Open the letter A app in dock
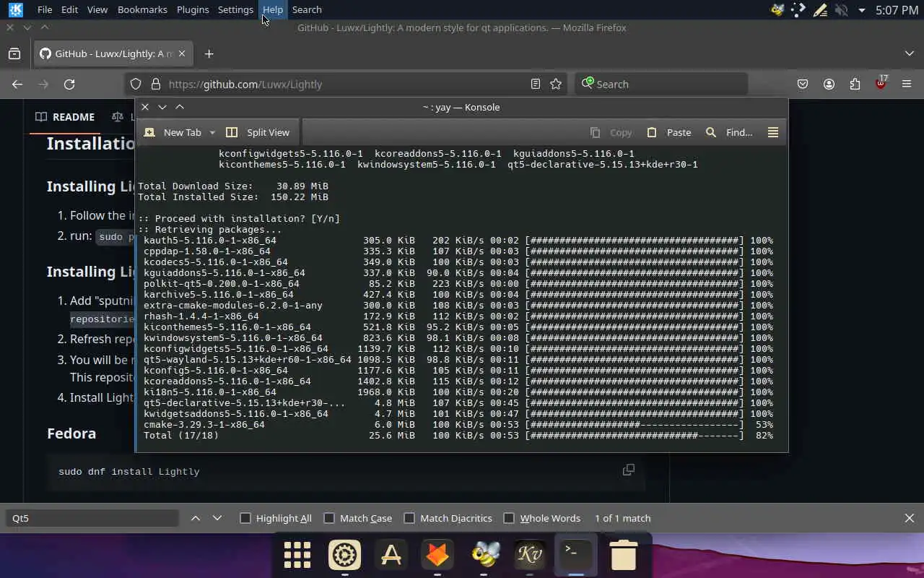This screenshot has width=924, height=578. (391, 555)
